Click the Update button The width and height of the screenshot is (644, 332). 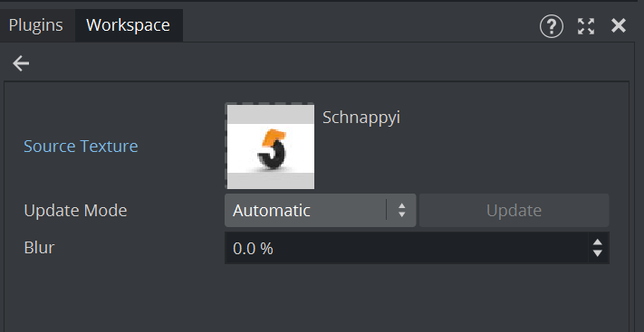[514, 210]
